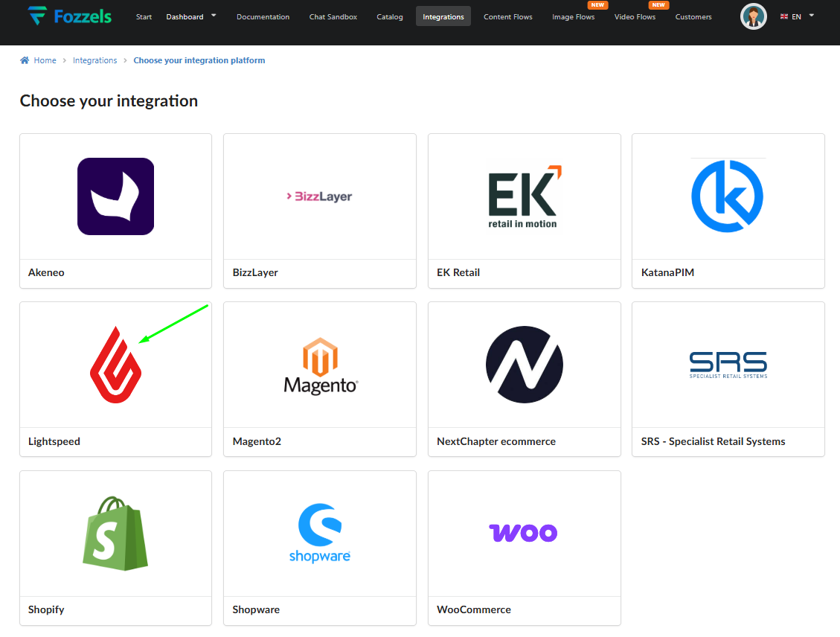Open Documentation from the navbar
The image size is (840, 637).
tap(263, 16)
